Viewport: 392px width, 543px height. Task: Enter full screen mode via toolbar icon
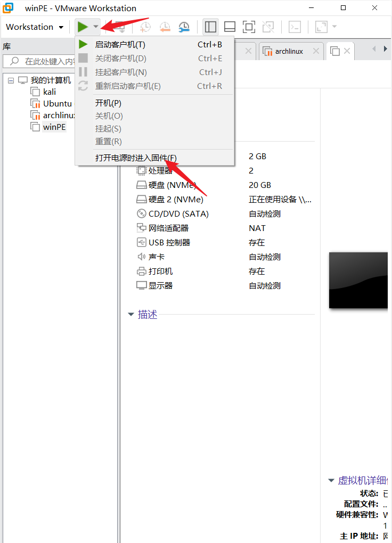pyautogui.click(x=249, y=27)
